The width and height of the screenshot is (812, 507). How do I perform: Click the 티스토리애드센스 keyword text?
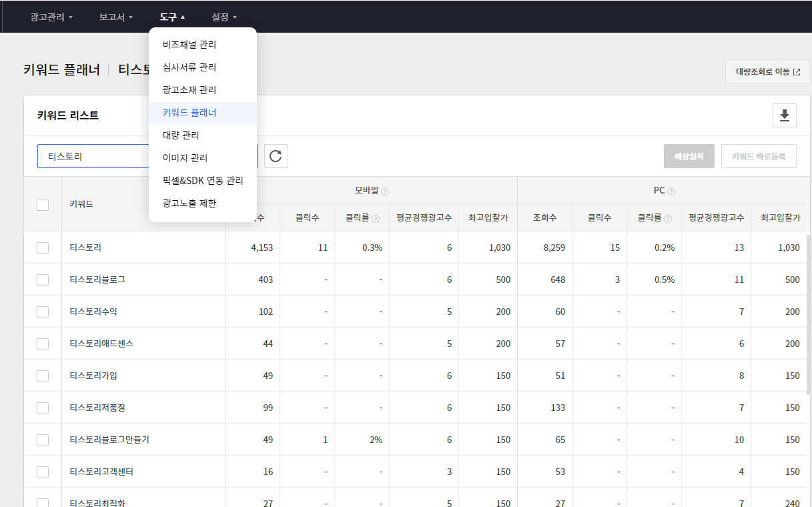coord(101,344)
